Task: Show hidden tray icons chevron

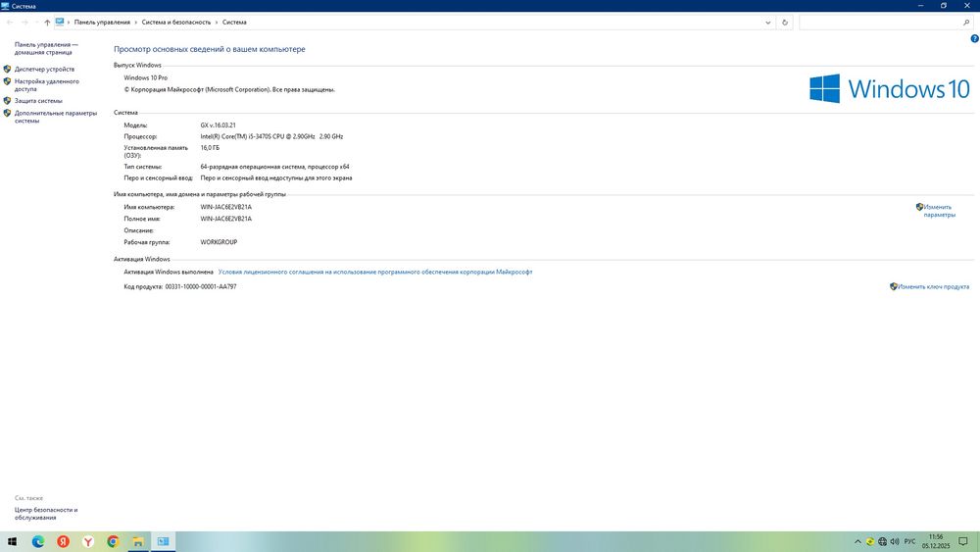Action: pyautogui.click(x=857, y=541)
